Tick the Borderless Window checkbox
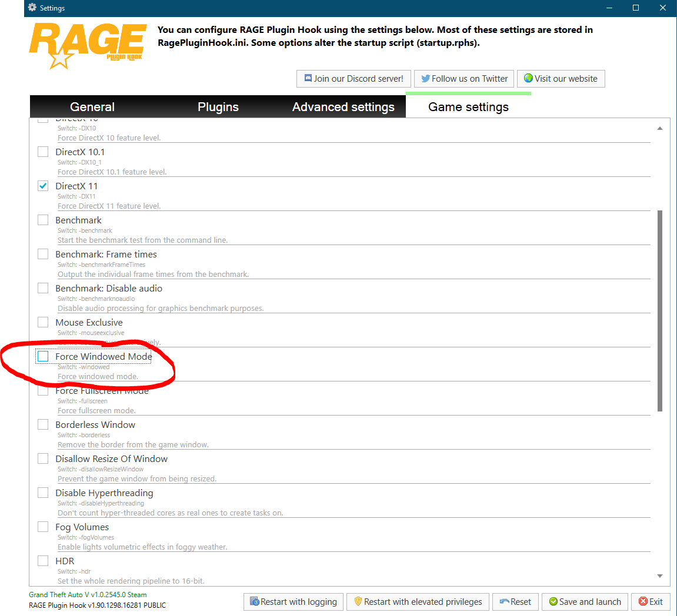Screen dimensions: 677x616 (x=43, y=424)
